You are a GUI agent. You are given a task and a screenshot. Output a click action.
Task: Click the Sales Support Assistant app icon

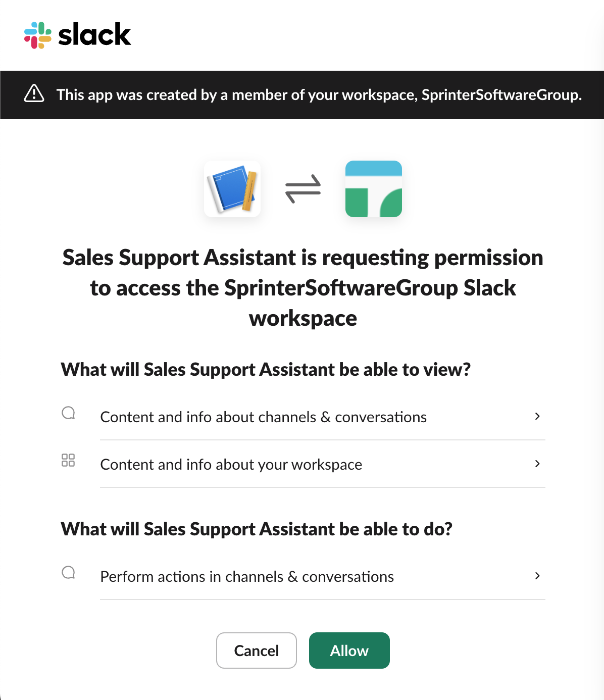(x=232, y=189)
